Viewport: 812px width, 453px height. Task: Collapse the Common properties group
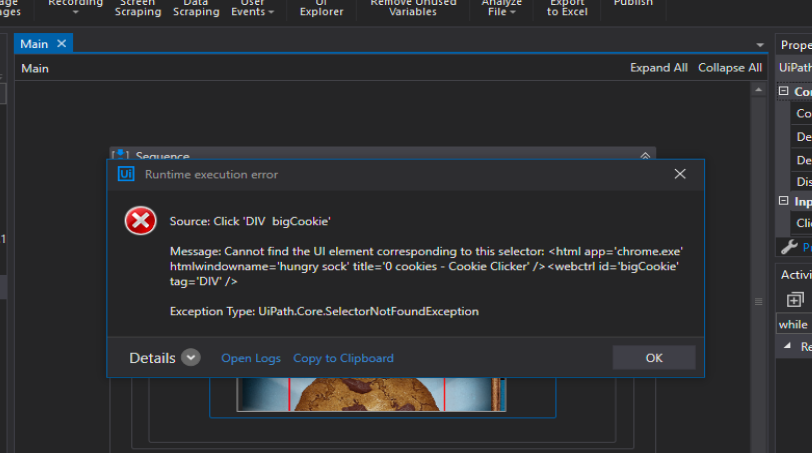point(784,91)
